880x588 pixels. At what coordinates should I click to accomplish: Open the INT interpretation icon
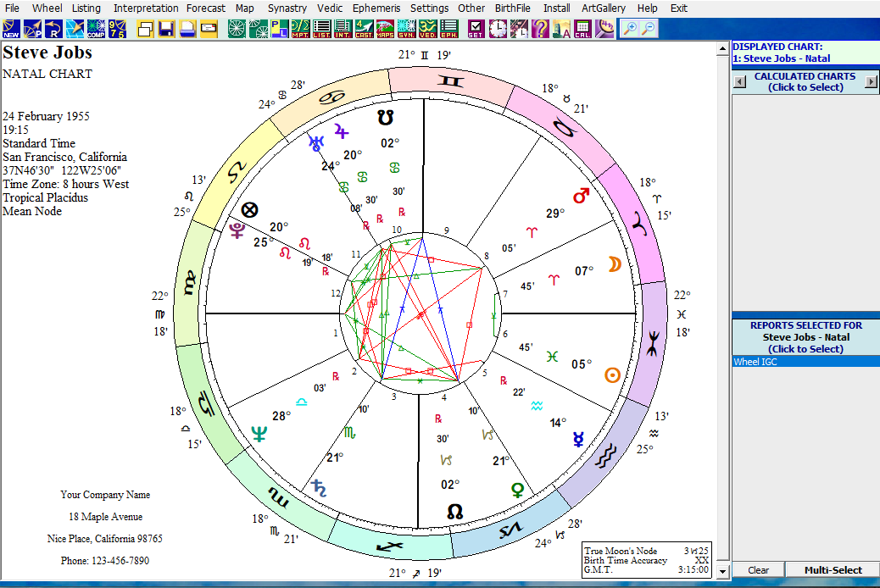(x=343, y=29)
